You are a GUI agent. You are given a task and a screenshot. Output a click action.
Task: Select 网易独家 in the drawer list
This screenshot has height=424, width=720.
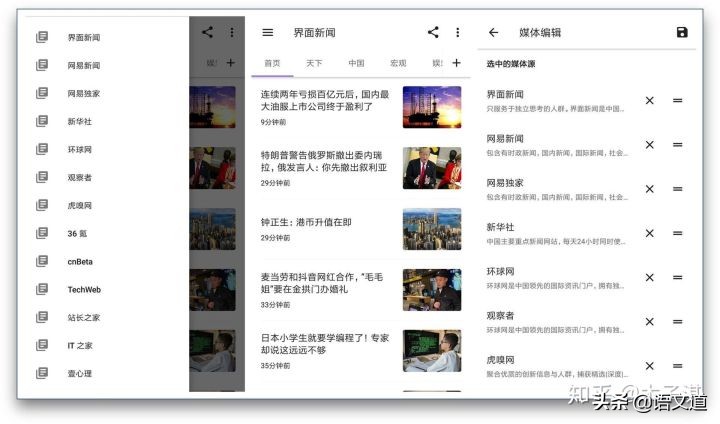(x=84, y=94)
